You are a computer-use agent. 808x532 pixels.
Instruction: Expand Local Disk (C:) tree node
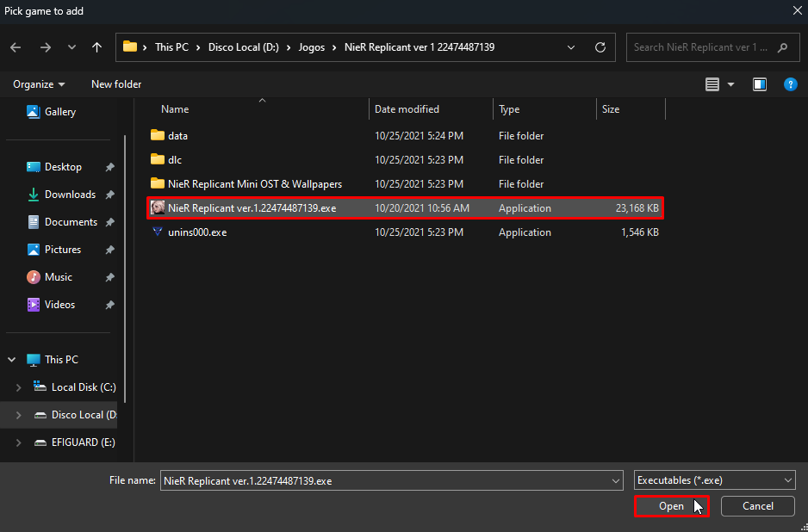pyautogui.click(x=16, y=387)
